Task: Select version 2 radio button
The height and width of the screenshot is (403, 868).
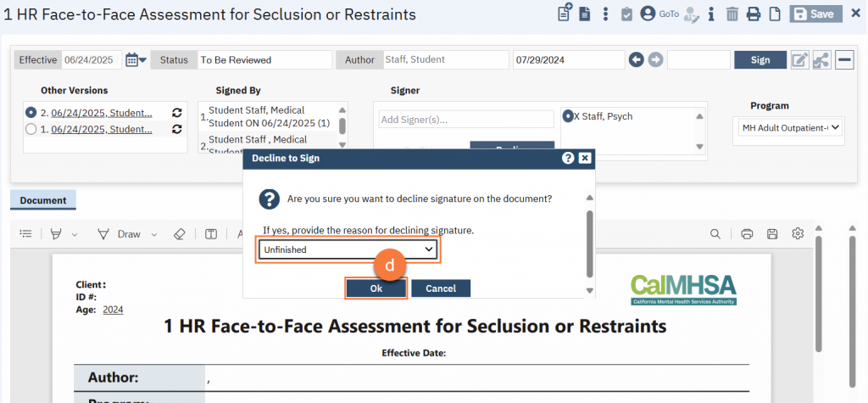Action: [31, 112]
